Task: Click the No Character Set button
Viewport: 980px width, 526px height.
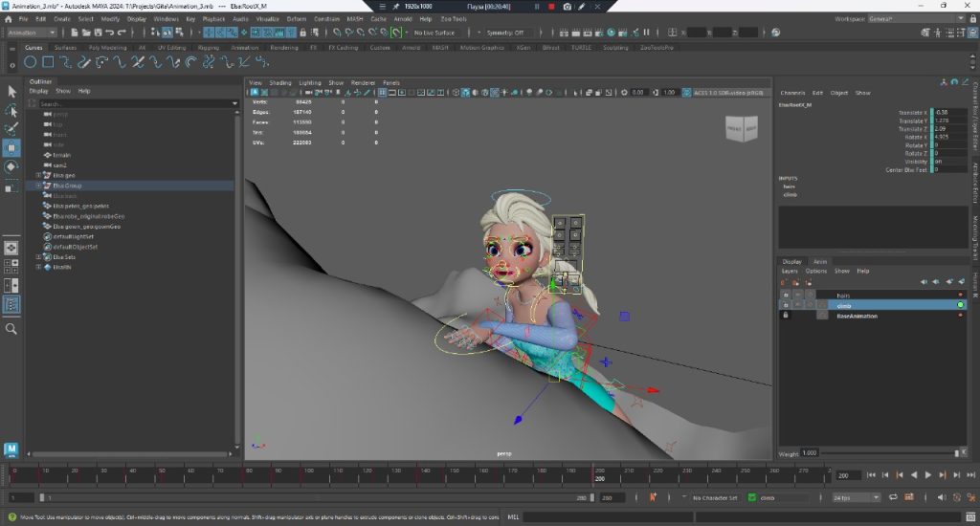Action: (715, 498)
